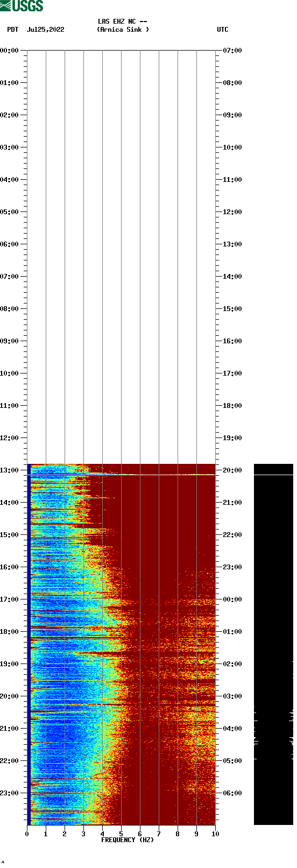Click the '(Arnica Sink )' station name
This screenshot has width=297, height=868.
123,30
